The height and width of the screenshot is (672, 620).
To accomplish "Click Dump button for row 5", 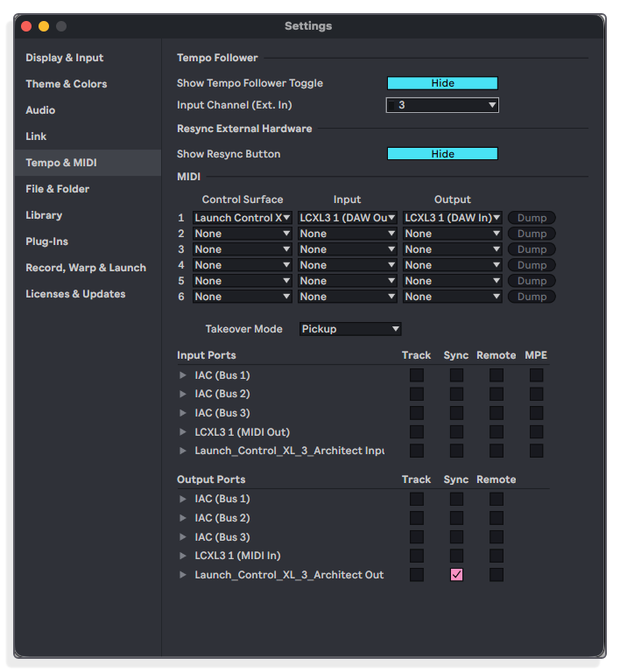I will 532,281.
